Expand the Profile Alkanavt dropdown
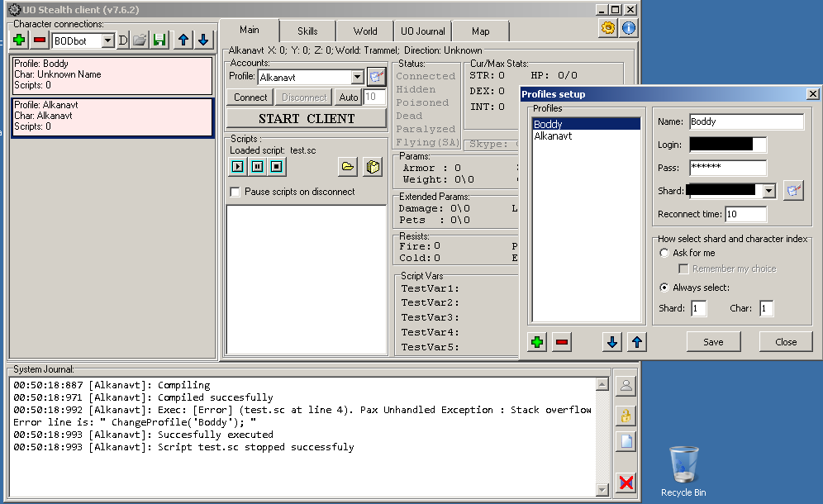 coord(357,77)
